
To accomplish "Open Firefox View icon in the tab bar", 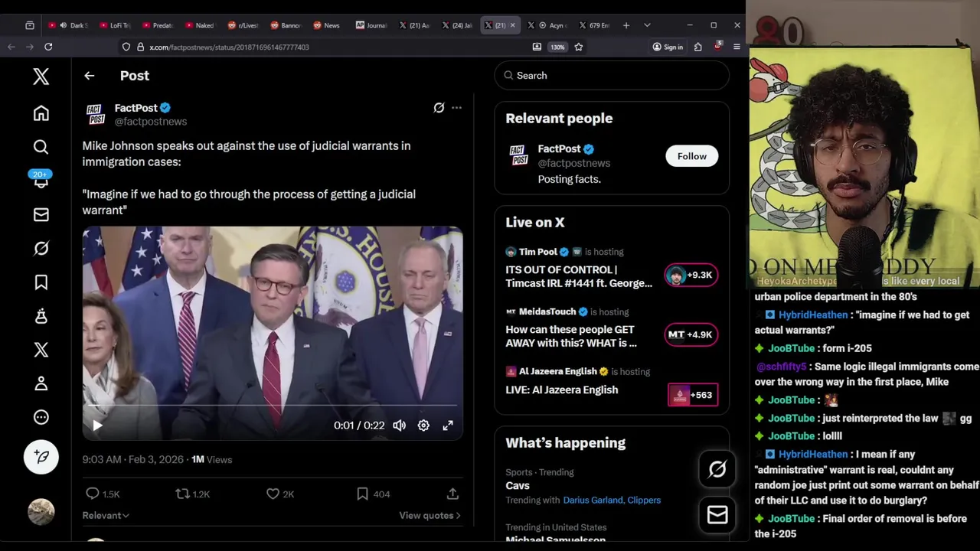I will (30, 25).
